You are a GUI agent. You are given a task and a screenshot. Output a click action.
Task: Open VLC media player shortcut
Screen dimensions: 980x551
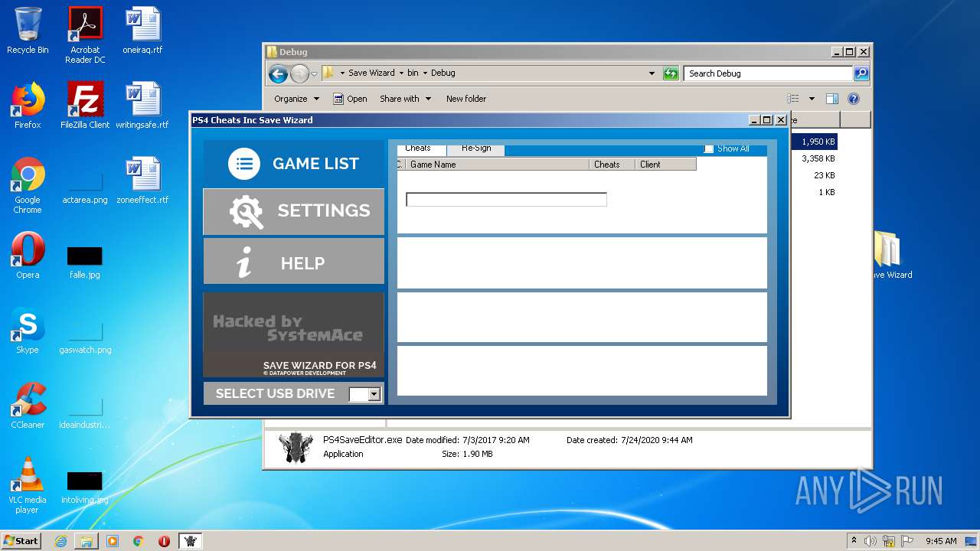tap(28, 485)
